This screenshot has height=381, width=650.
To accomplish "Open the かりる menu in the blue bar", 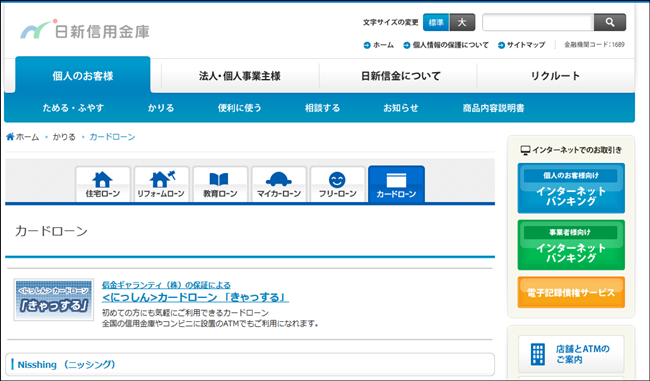I will point(161,108).
